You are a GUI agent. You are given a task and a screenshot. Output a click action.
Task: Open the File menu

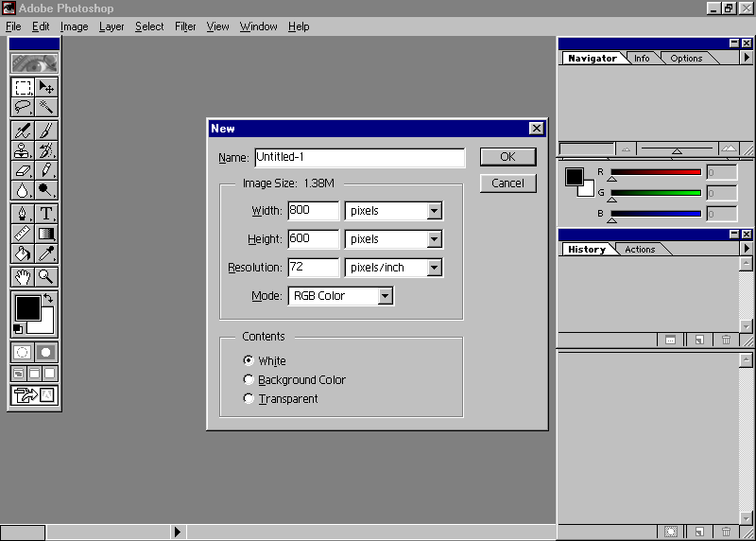click(x=13, y=26)
